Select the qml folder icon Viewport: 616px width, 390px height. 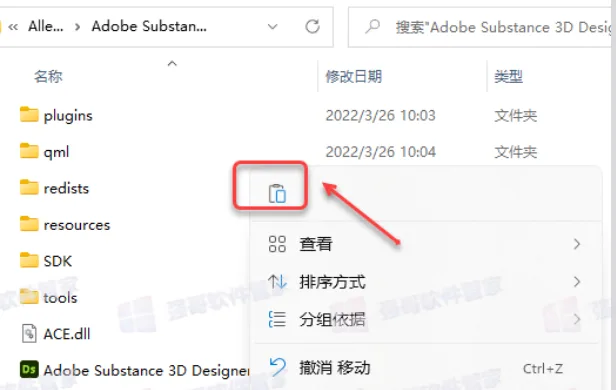(29, 151)
